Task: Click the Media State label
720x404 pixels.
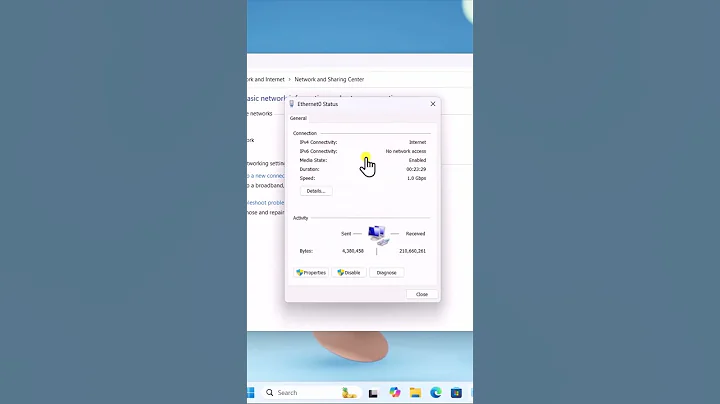Action: click(x=313, y=160)
